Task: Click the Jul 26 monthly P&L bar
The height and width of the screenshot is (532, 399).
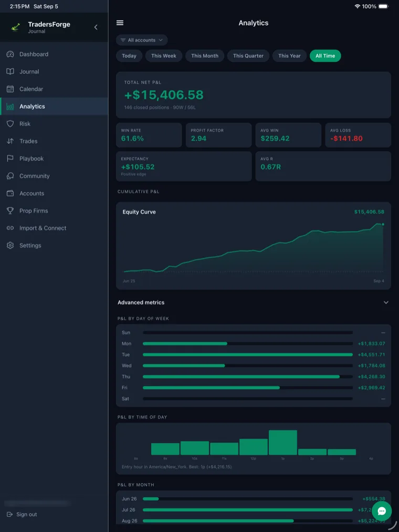Action: tap(248, 509)
